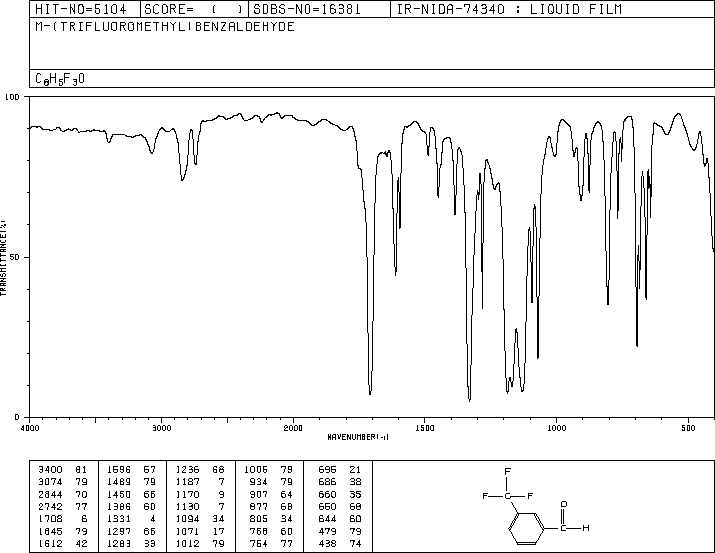Viewport: 715px width, 553px height.
Task: Click the C8H5F3O molecular formula
Action: (x=60, y=79)
